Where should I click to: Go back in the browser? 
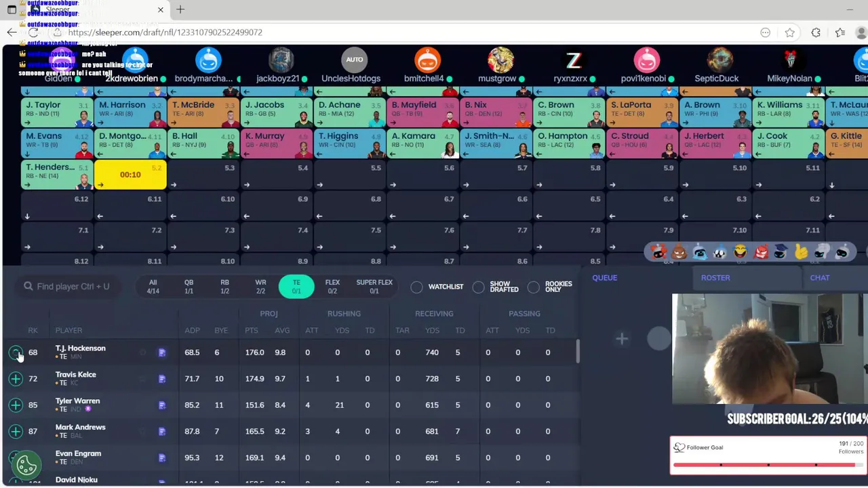(x=12, y=33)
